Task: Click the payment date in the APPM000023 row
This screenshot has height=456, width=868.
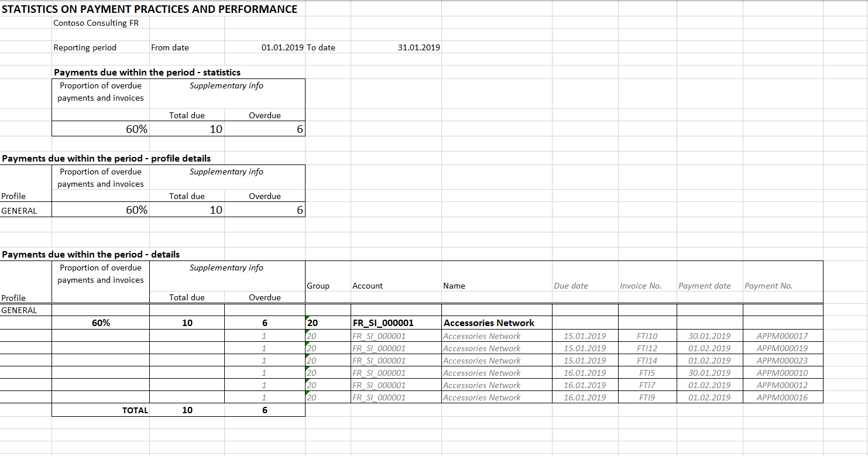Action: click(709, 361)
